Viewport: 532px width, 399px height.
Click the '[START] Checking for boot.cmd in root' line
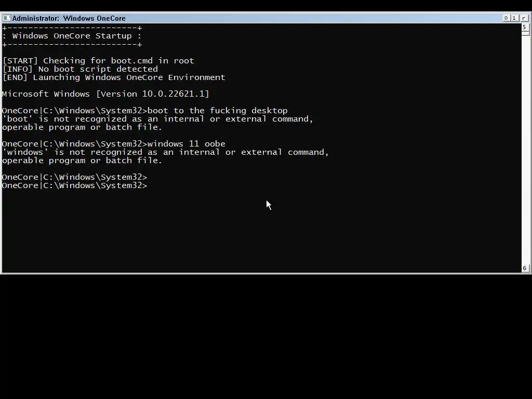tap(98, 61)
